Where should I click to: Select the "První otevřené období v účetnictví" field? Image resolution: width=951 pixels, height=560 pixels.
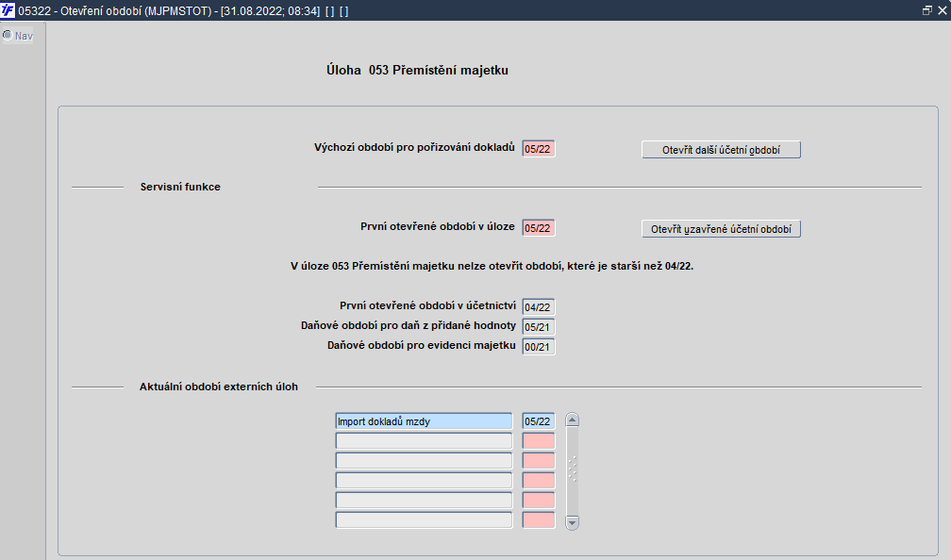click(538, 307)
